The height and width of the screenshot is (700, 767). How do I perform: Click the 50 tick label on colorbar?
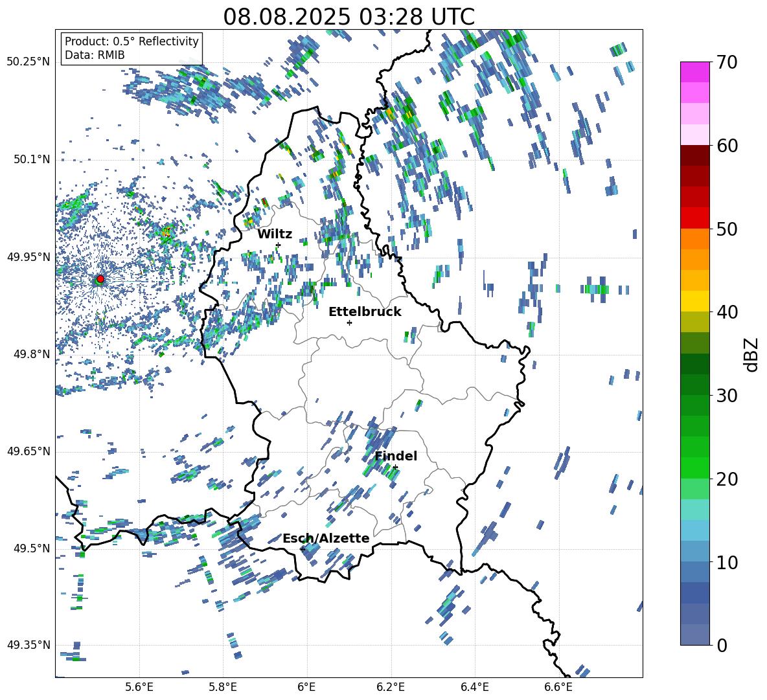point(727,229)
